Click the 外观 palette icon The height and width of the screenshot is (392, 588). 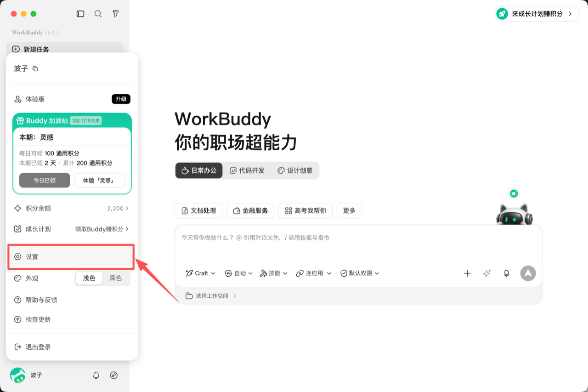[x=18, y=278]
